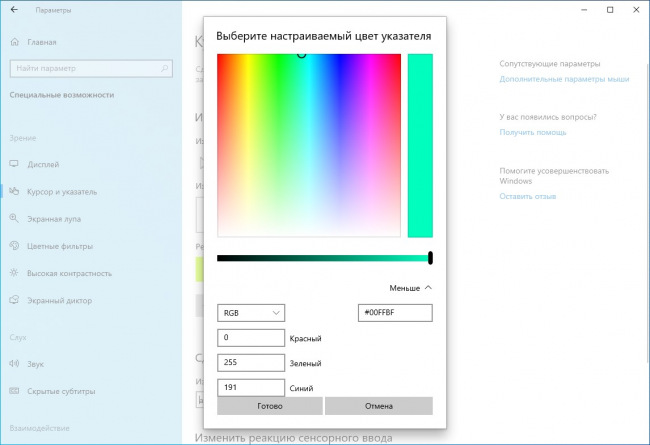Screen dimensions: 650x445
Task: Click the Слух group label
Action: [x=18, y=338]
